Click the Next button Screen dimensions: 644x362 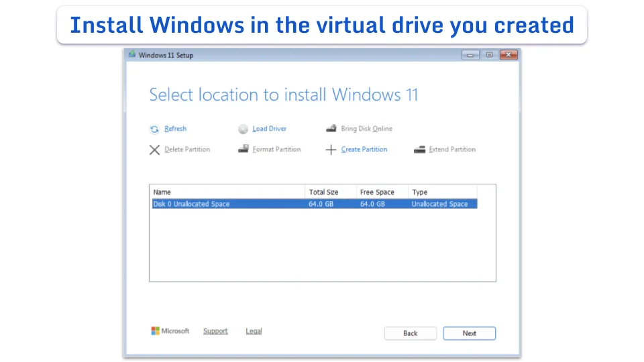coord(469,333)
